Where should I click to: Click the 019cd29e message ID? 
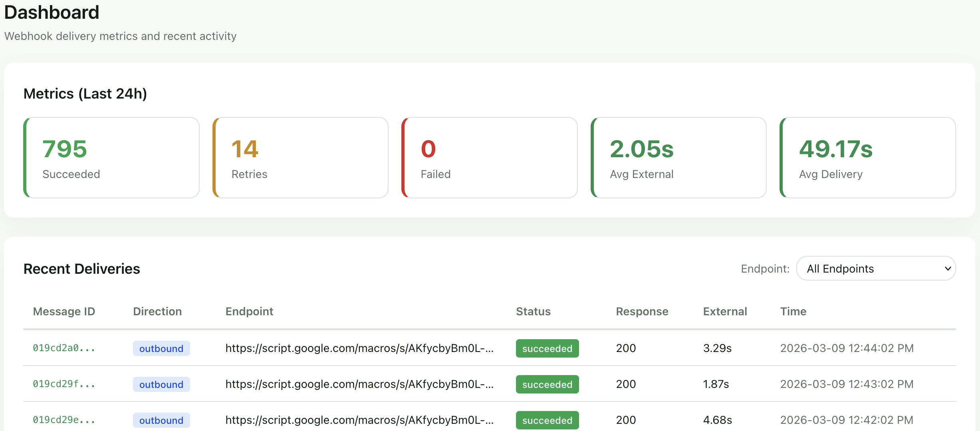click(64, 420)
